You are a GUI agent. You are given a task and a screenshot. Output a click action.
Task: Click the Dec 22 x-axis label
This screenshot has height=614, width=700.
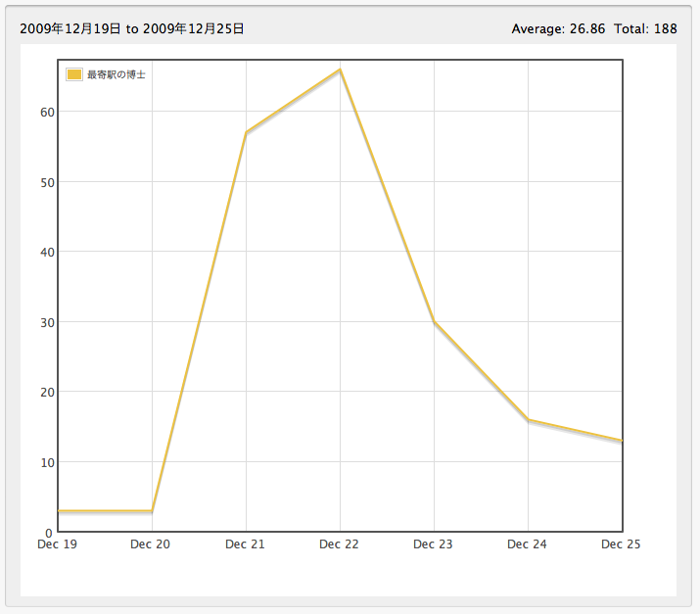click(339, 544)
